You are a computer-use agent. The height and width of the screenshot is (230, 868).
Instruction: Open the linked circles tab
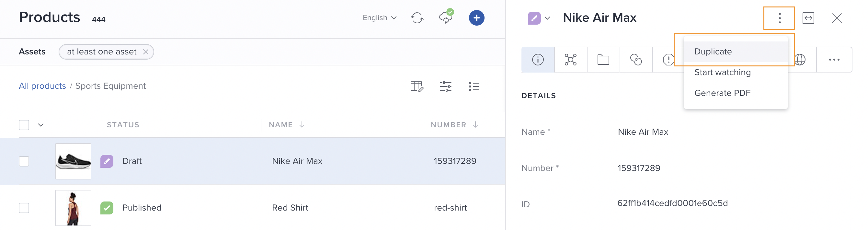point(636,60)
